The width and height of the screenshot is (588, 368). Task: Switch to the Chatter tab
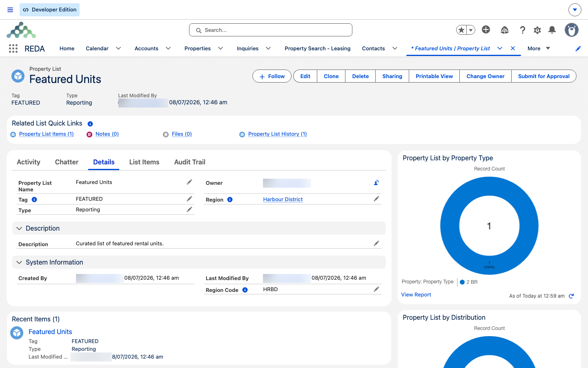[67, 162]
